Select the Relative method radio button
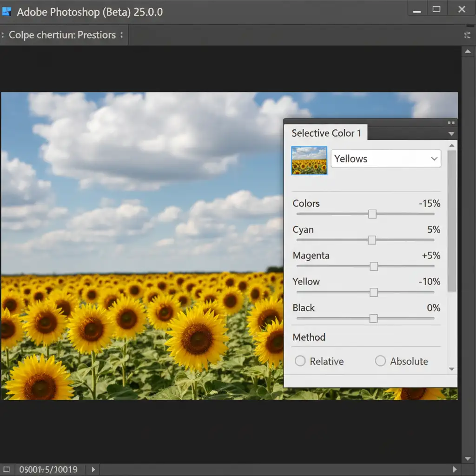476x476 pixels. [x=300, y=361]
